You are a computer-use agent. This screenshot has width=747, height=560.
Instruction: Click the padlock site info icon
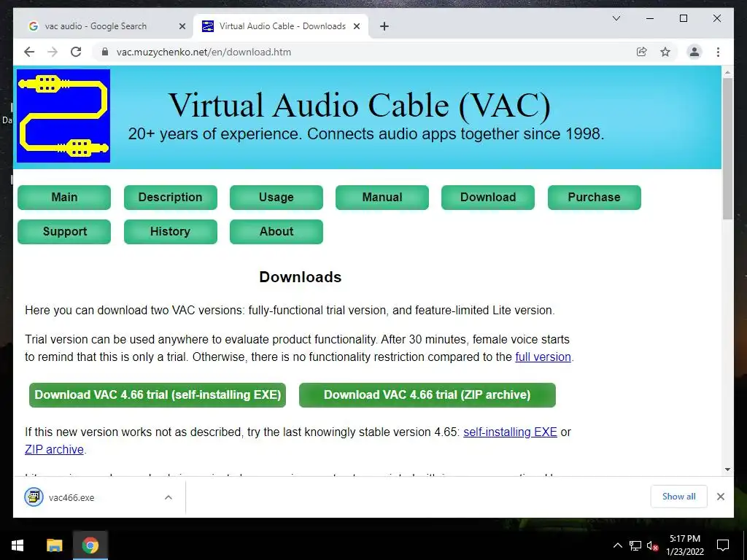(x=105, y=52)
